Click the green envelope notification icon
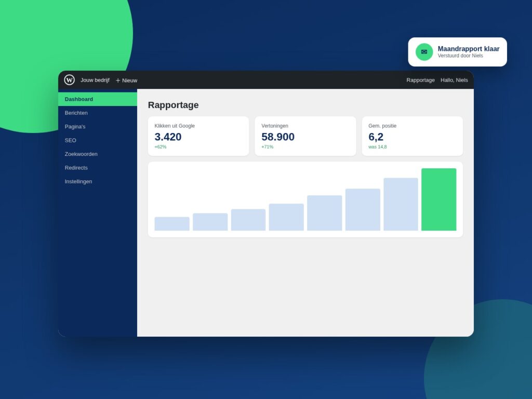 pos(424,52)
